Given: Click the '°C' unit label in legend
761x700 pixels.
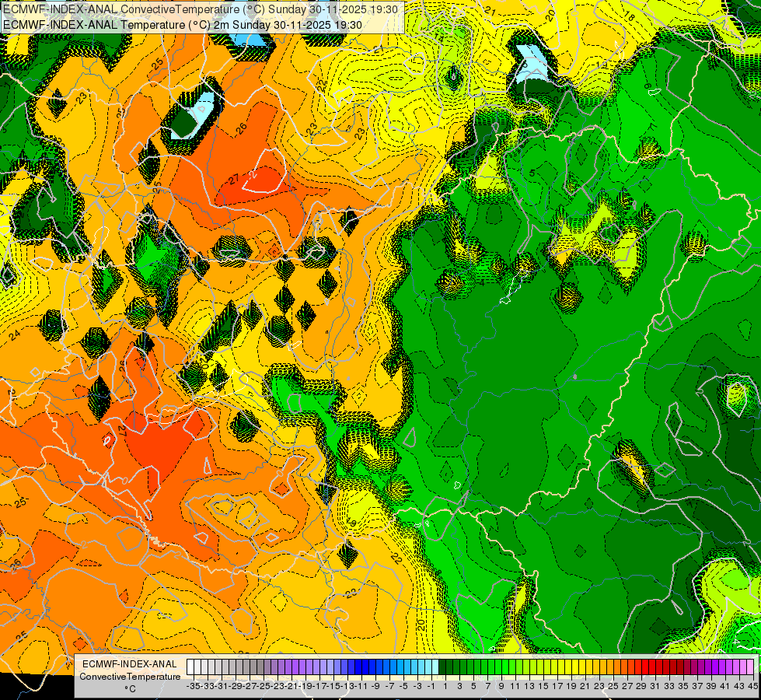Looking at the screenshot, I should coord(130,689).
